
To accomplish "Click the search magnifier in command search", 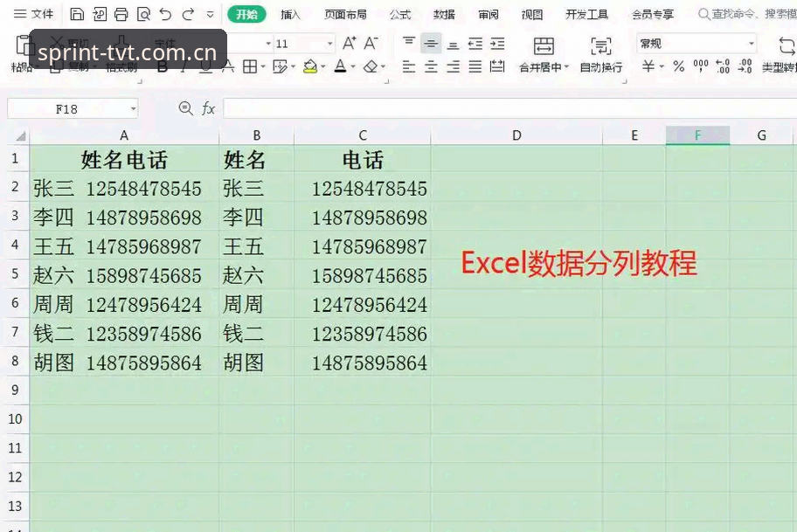I will (704, 14).
